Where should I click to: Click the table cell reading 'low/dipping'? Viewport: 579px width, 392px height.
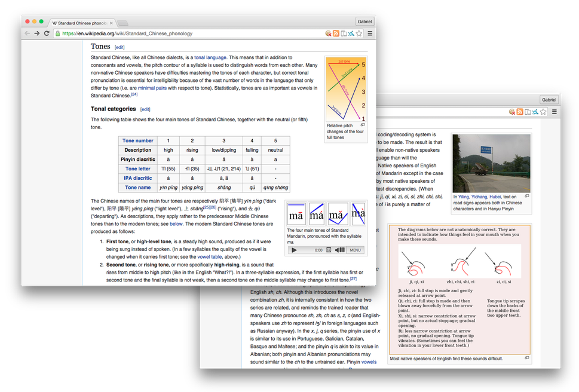point(223,150)
